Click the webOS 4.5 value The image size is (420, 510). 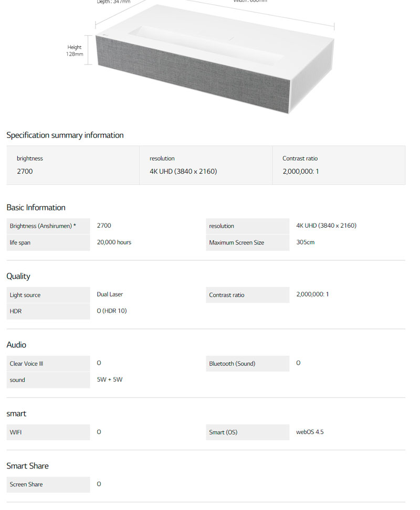click(x=310, y=432)
